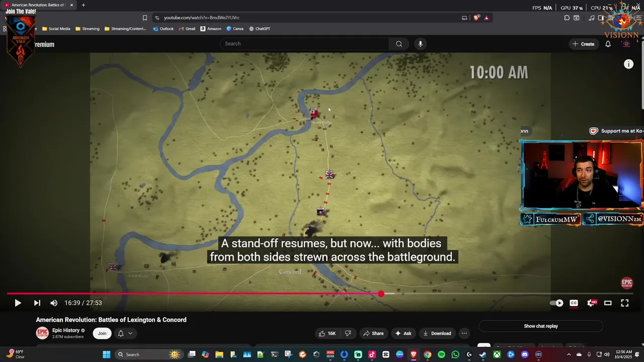Click the YouTube search field
This screenshot has height=362, width=644.
[x=304, y=44]
